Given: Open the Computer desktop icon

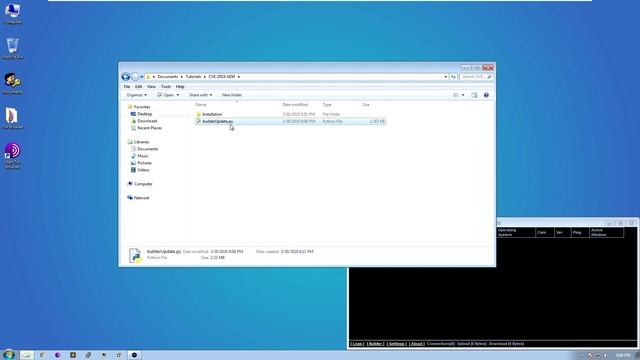Looking at the screenshot, I should (x=13, y=13).
